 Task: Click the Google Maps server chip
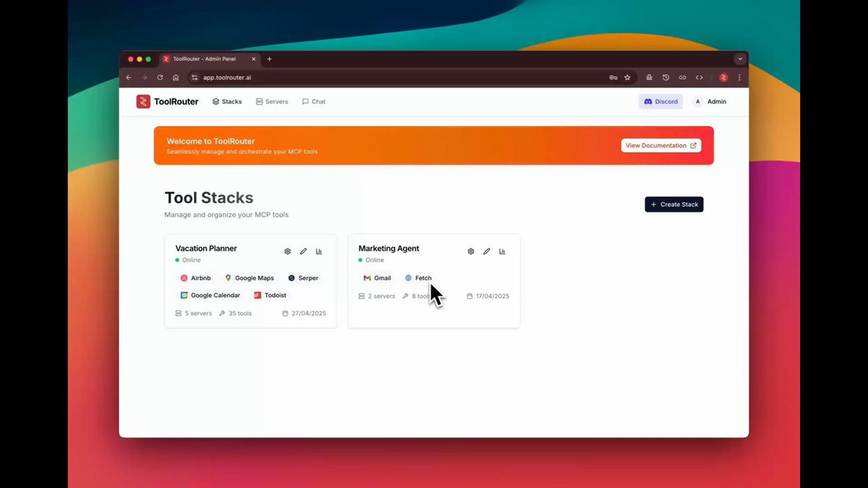click(250, 278)
